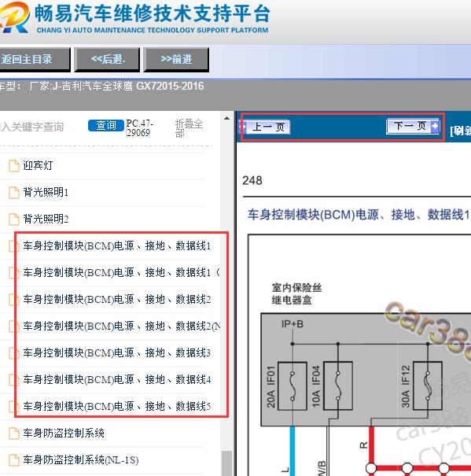Viewport: 471px width, 476px height.
Task: Click the arrow icon on 下一页 button
Action: click(435, 126)
